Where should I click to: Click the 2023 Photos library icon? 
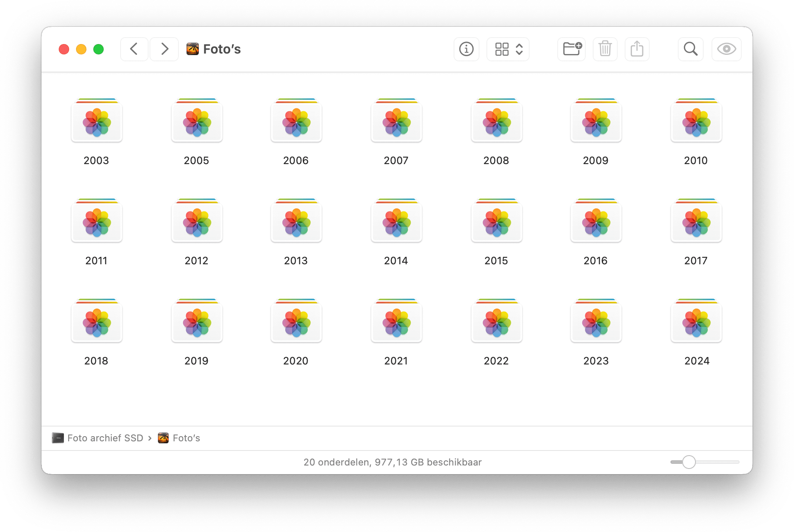596,321
